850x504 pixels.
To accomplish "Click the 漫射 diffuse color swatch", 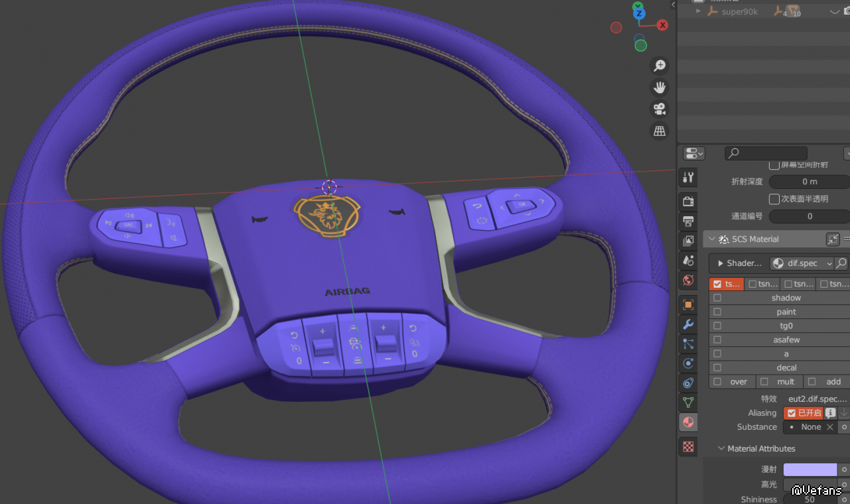I will coord(810,470).
